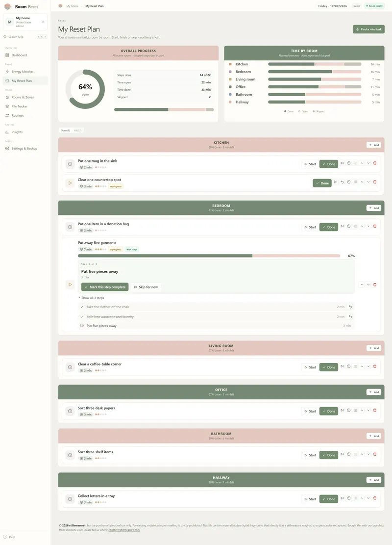Move 'Put one mug in the sink' up
Screen dimensions: 392x545
coord(362,163)
